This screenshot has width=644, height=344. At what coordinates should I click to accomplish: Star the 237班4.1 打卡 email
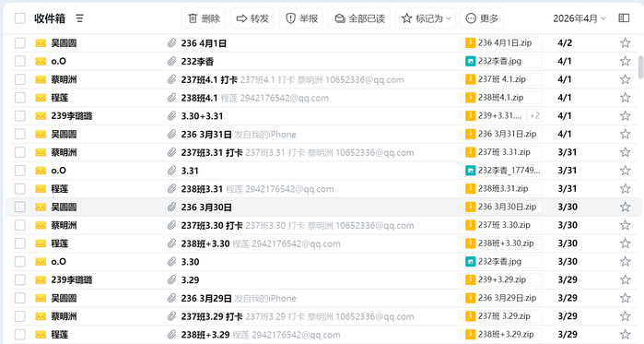[625, 79]
